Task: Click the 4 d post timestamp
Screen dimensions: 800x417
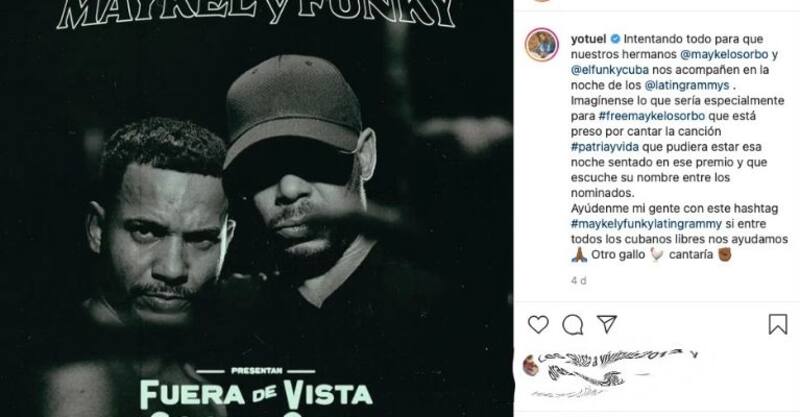Action: coord(579,281)
